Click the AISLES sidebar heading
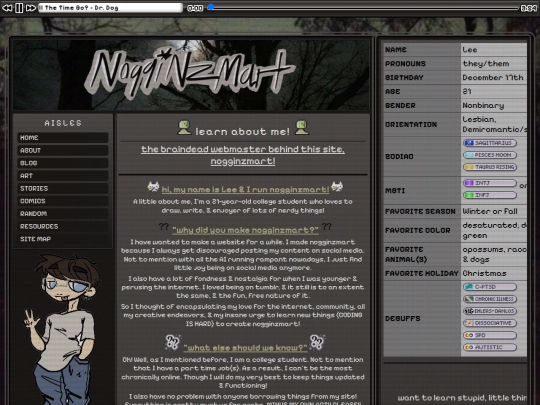Screen dimensions: 540x405 (63, 123)
